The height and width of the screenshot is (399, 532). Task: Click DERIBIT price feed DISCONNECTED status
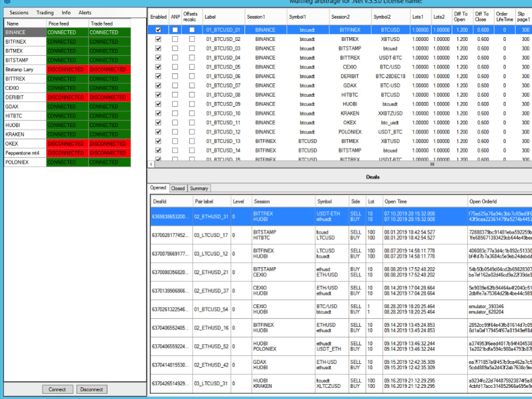(x=67, y=97)
